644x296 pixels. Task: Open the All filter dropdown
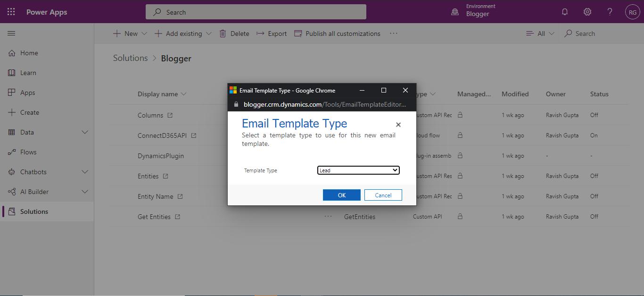coord(539,33)
